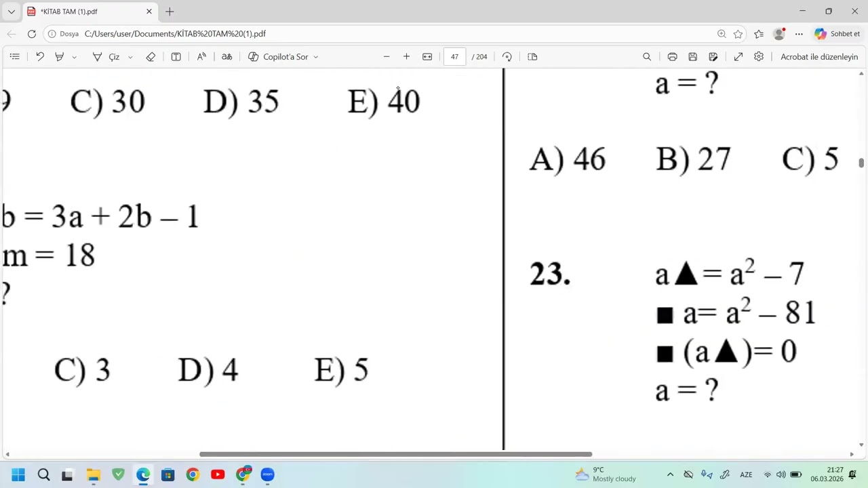Open Microsoft Store from the taskbar
This screenshot has height=488, width=868.
coord(167,474)
